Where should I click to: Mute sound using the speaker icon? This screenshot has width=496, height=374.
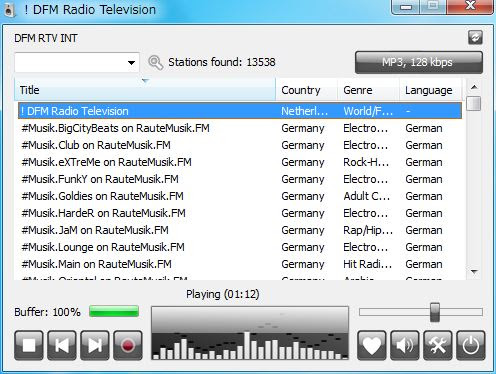405,345
